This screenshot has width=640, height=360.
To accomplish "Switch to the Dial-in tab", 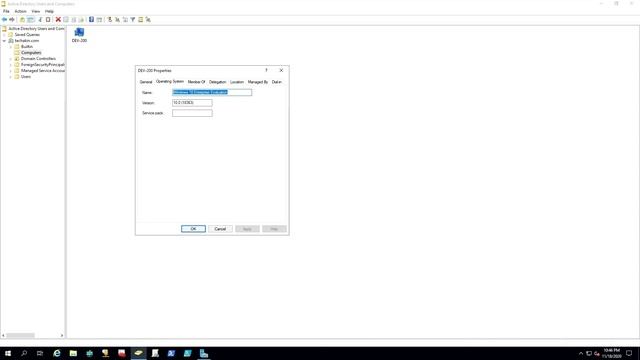I will coord(277,82).
